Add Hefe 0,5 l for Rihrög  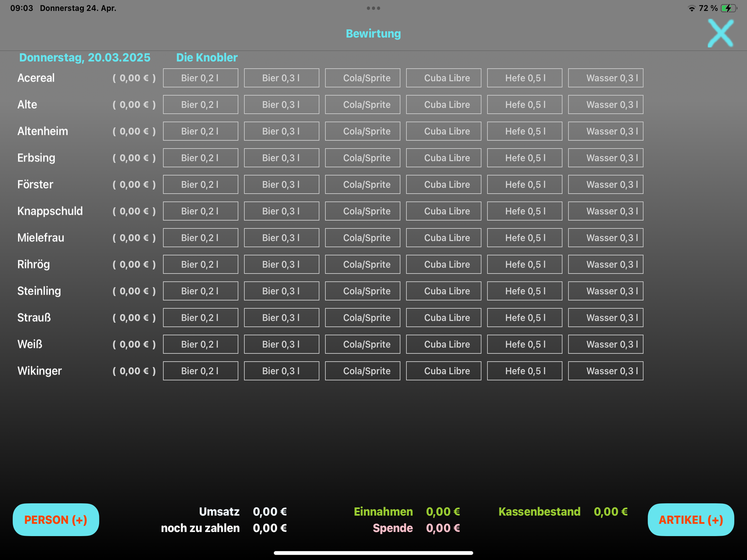tap(524, 264)
